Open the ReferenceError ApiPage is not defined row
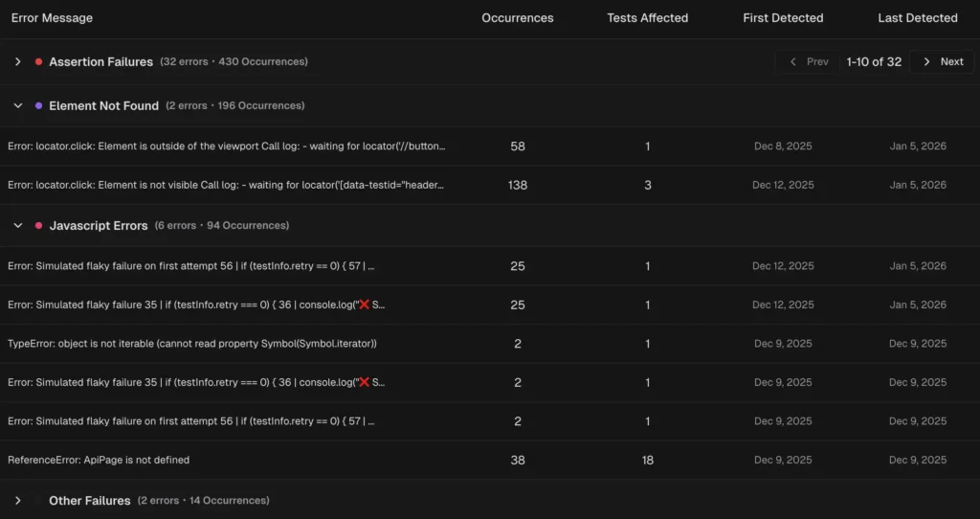Screen dimensions: 980x519 tap(99, 461)
